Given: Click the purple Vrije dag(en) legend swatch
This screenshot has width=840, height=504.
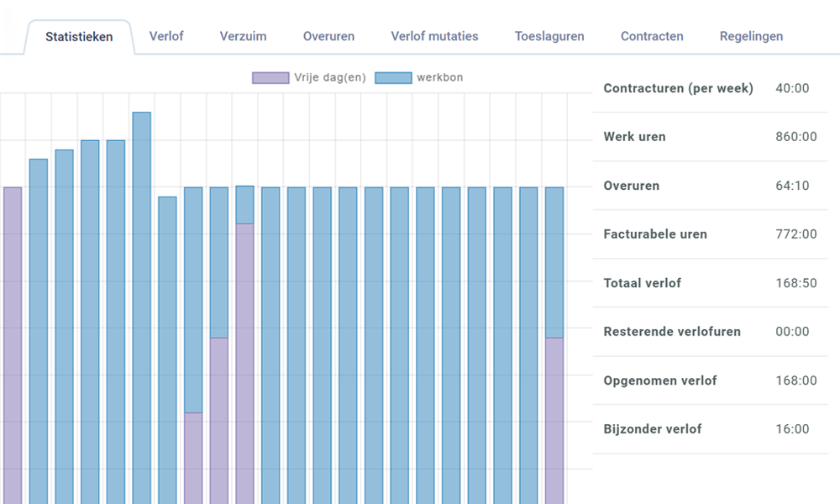Looking at the screenshot, I should click(270, 78).
